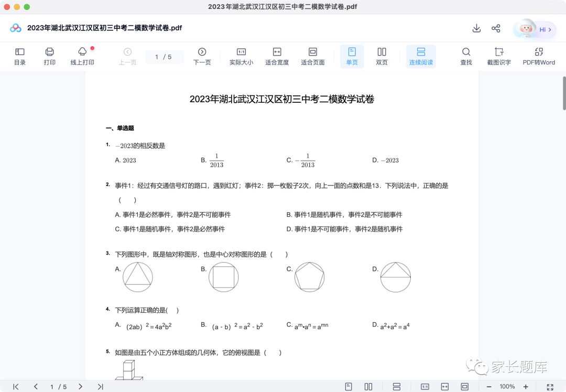
Task: Go to 下一页 next page
Action: click(x=202, y=57)
